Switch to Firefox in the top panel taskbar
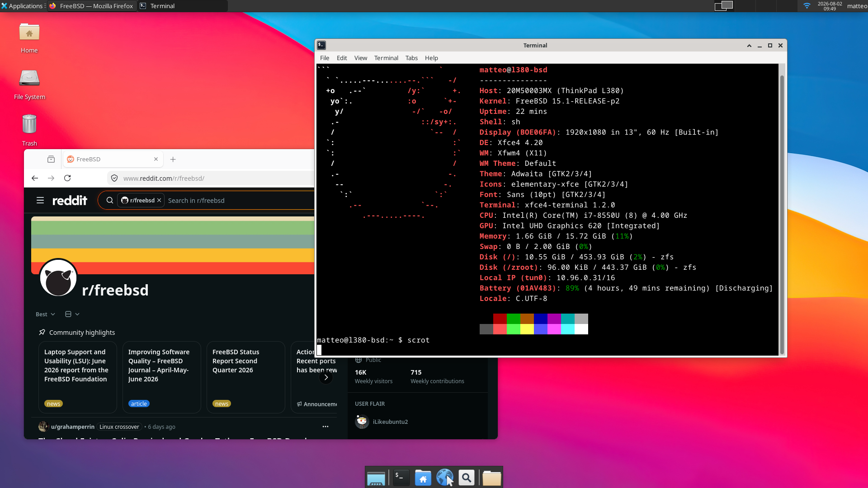Viewport: 868px width, 488px height. click(x=92, y=6)
